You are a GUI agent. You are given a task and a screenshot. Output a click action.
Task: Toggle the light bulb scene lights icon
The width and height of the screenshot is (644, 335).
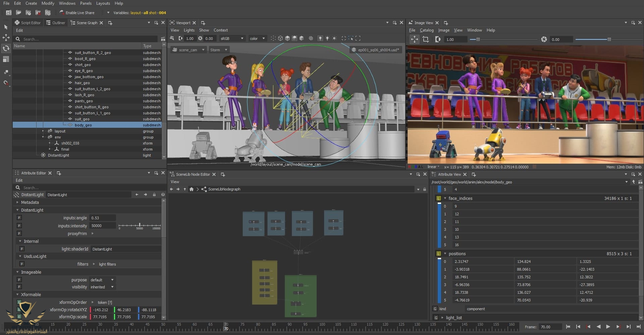320,39
